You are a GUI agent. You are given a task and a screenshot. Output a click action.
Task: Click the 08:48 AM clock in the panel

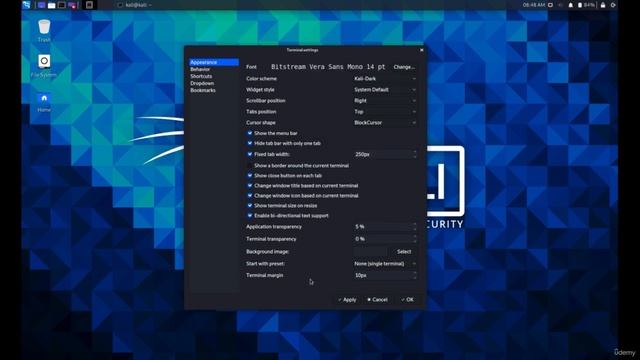[x=534, y=5]
